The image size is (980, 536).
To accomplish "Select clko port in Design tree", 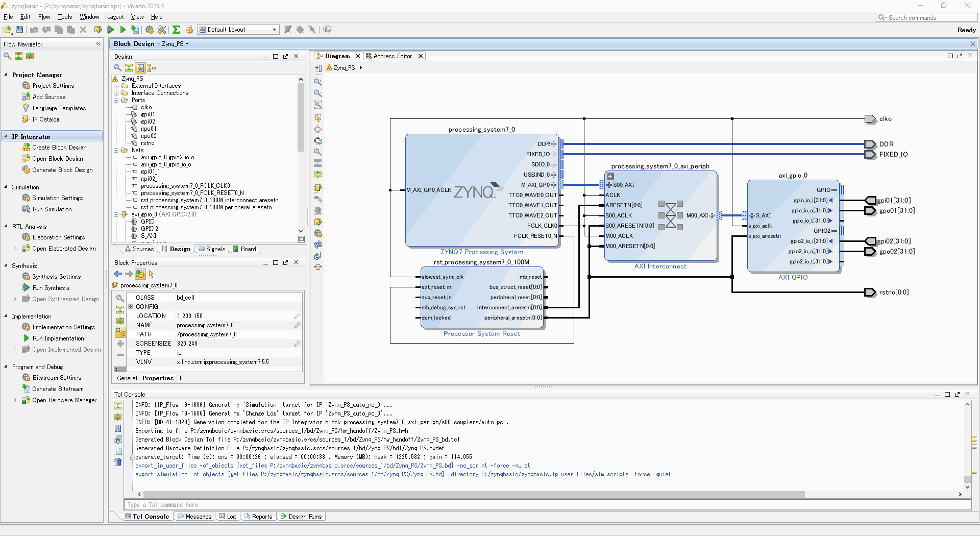I will [146, 107].
